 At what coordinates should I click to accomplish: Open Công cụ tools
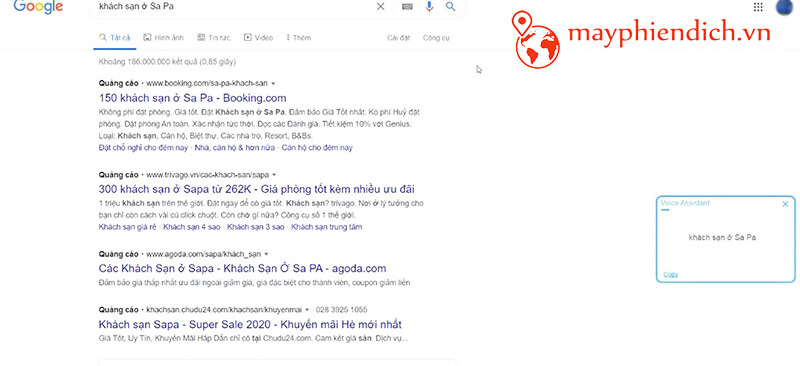(436, 38)
